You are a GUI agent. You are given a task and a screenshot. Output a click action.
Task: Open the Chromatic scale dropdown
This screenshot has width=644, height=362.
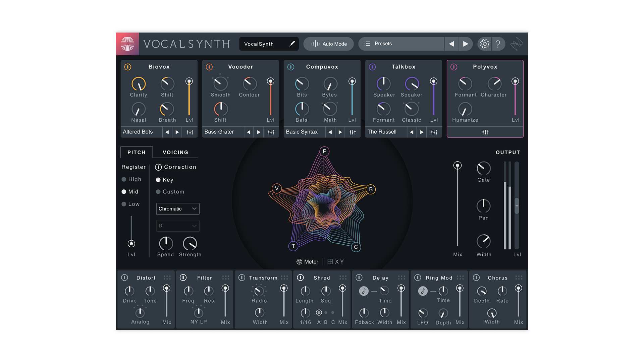(177, 209)
